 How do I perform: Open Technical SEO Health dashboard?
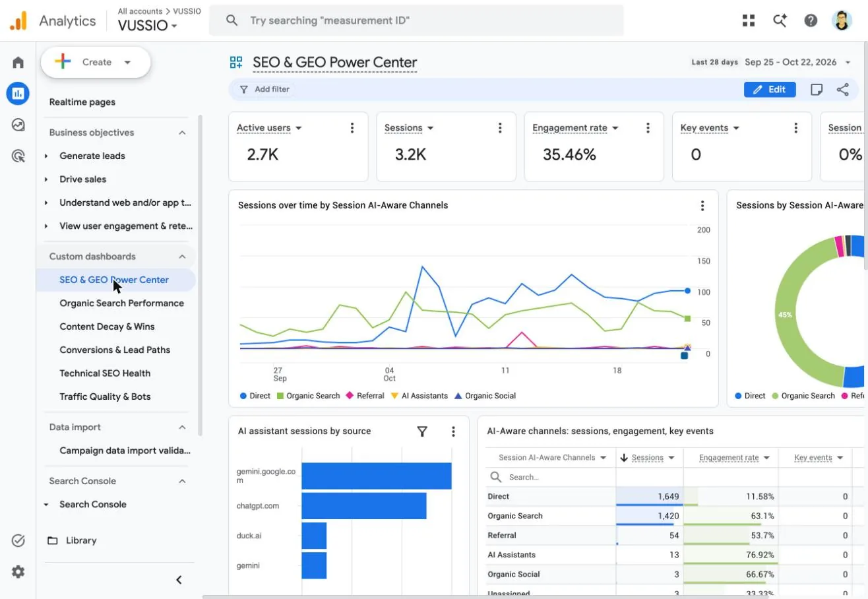(x=105, y=373)
